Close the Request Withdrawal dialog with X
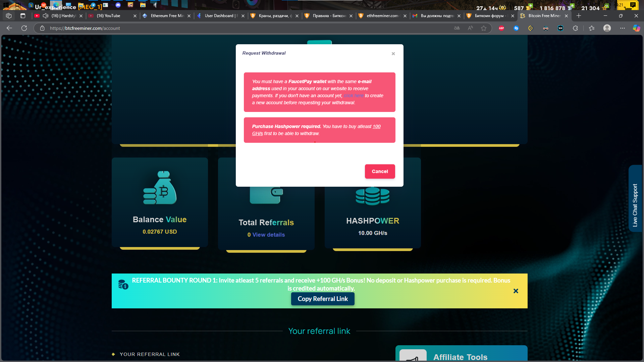The width and height of the screenshot is (644, 362). pyautogui.click(x=393, y=54)
